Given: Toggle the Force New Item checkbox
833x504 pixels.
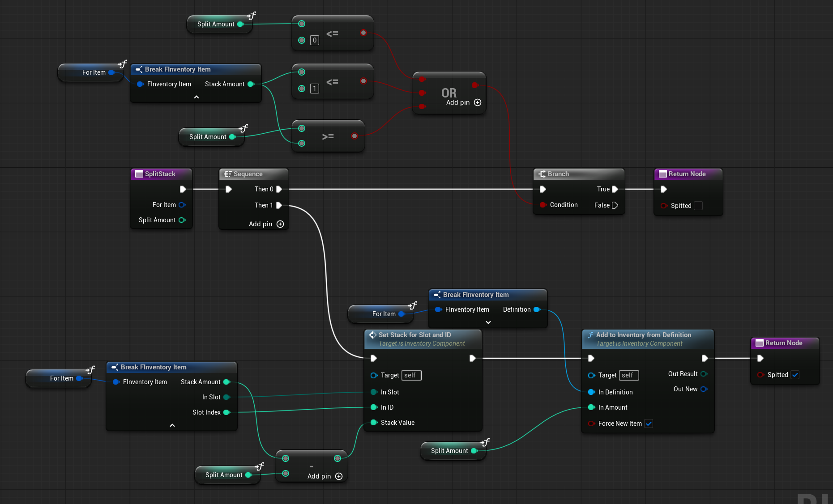Looking at the screenshot, I should pyautogui.click(x=649, y=424).
